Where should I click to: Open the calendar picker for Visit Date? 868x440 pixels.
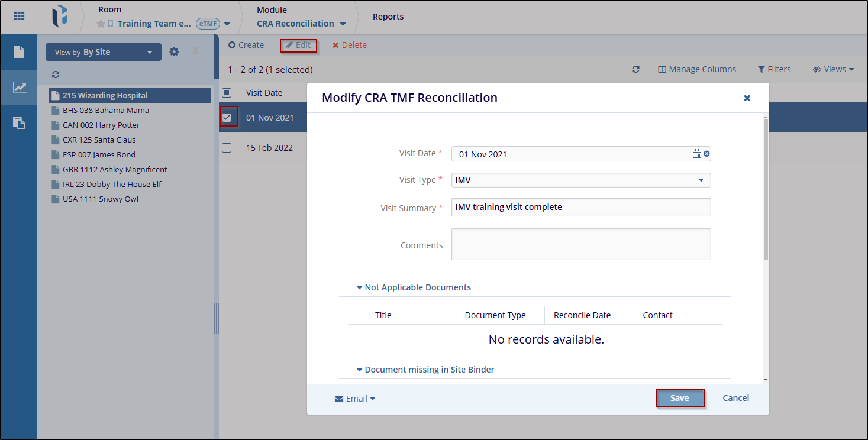pyautogui.click(x=696, y=154)
